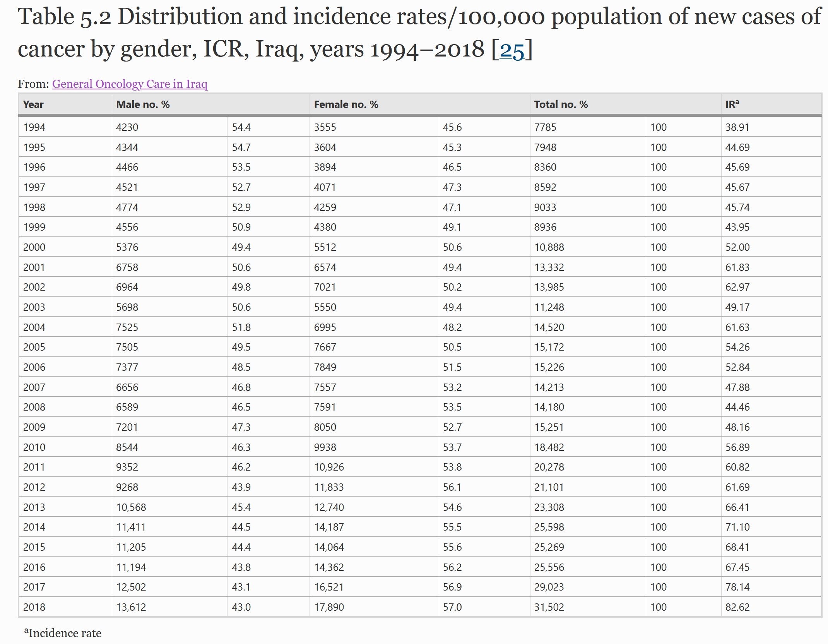This screenshot has width=828, height=644.
Task: Click the Year column header
Action: click(33, 104)
